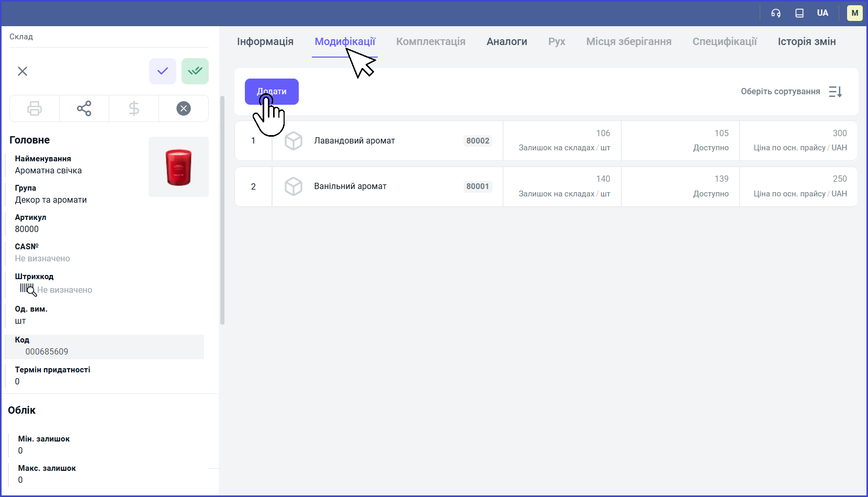This screenshot has width=868, height=497.
Task: Save and close with double checkmark
Action: coord(195,71)
